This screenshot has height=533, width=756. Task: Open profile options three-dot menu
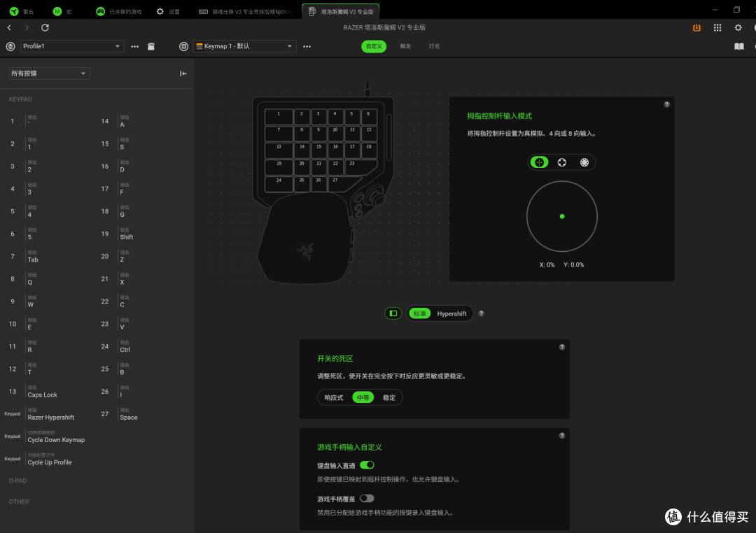(x=135, y=46)
